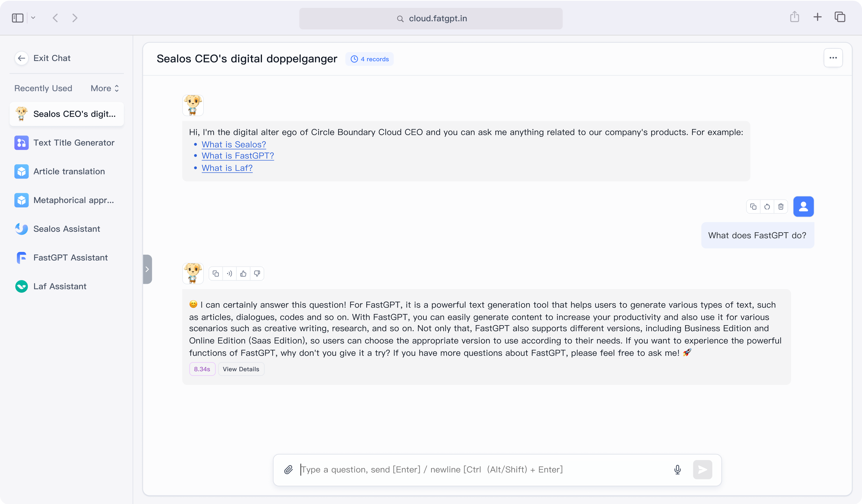Copy the assistant's FastGPT answer
Screen dimensions: 862x504
[x=215, y=273]
